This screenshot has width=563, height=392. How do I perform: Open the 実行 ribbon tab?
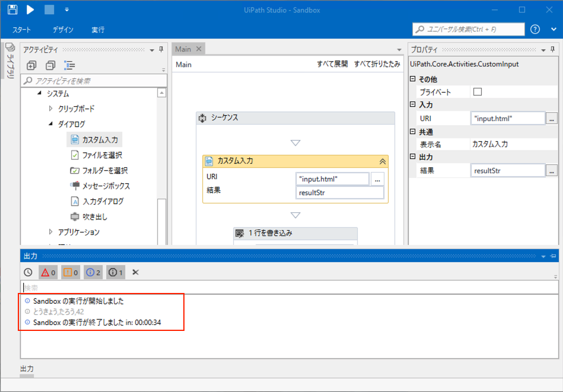[98, 30]
